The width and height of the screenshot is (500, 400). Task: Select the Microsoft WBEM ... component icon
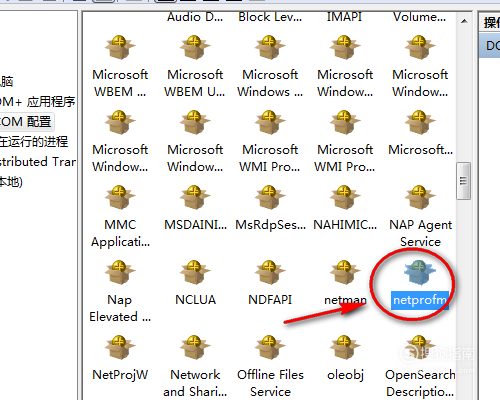click(120, 47)
